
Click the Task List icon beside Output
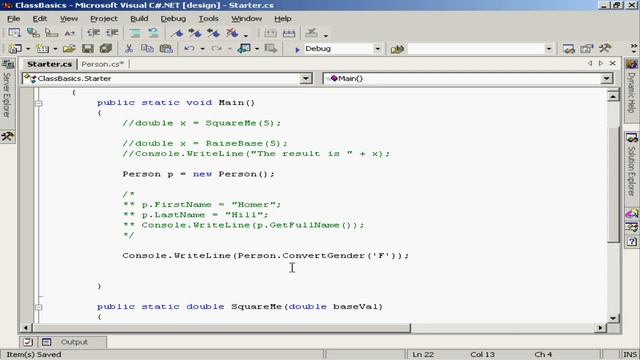(x=27, y=342)
